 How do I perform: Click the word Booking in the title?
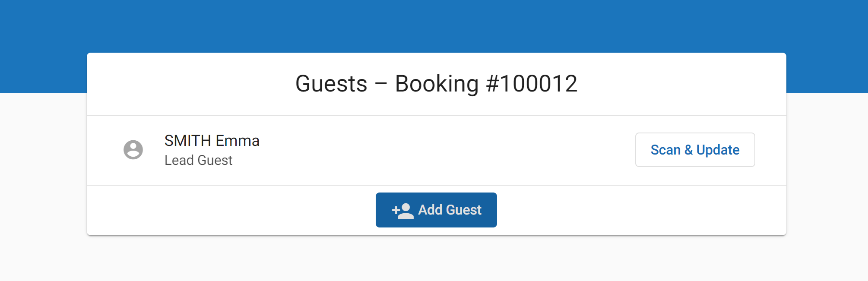click(x=437, y=84)
